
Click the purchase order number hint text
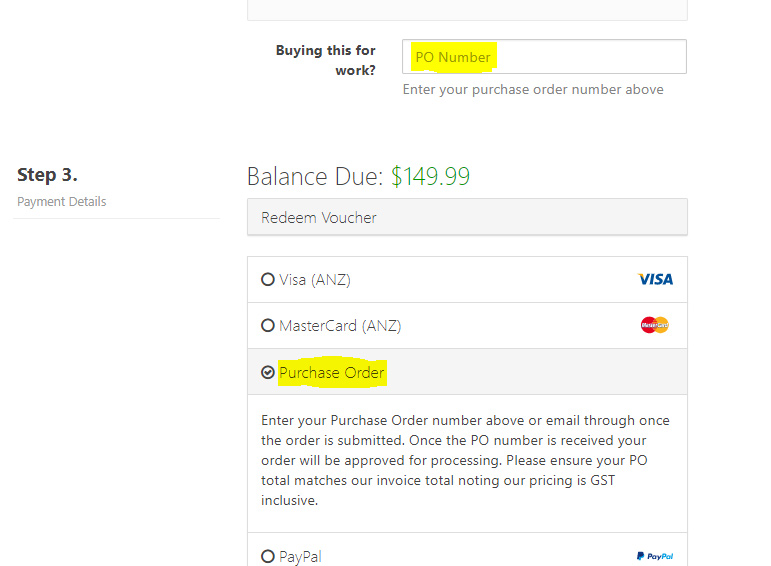pyautogui.click(x=533, y=89)
